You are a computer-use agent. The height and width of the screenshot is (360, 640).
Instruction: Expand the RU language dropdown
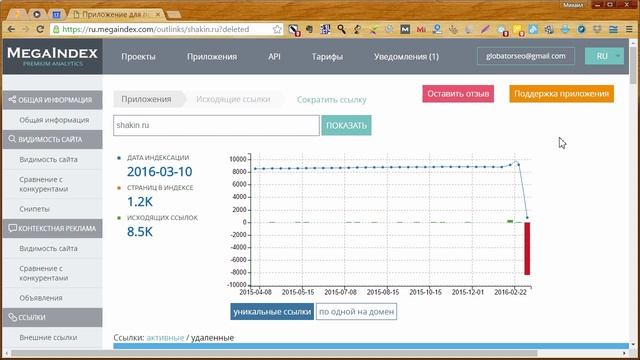coord(604,56)
